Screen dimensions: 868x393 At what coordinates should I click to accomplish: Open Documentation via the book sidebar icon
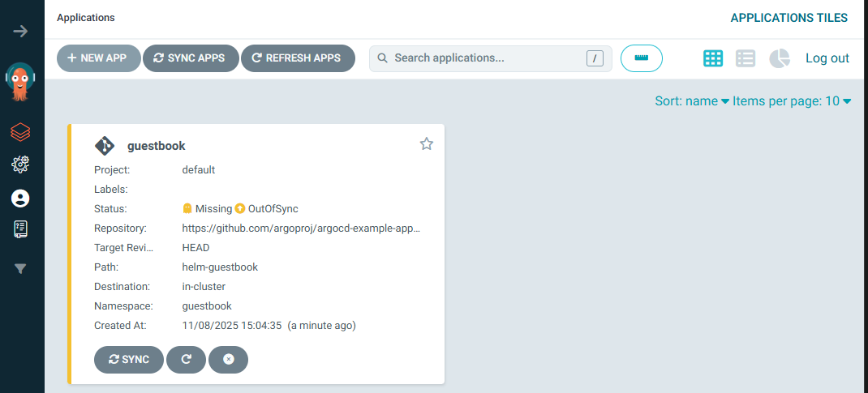[20, 229]
